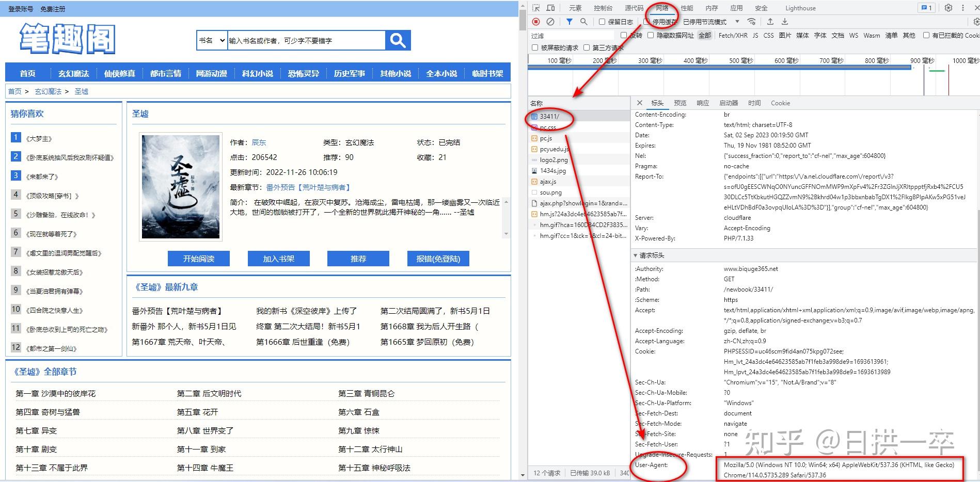Click the export HAR download arrow icon
This screenshot has width=980, height=482.
click(x=784, y=22)
